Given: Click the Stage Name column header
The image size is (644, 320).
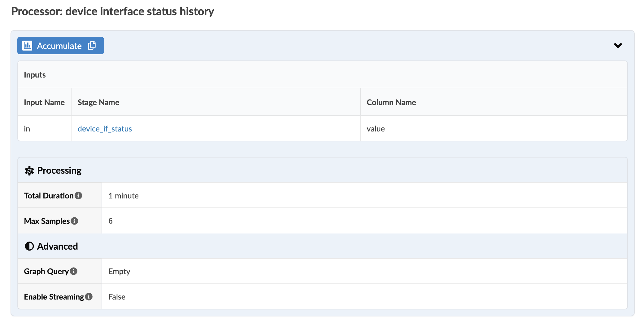Looking at the screenshot, I should click(x=98, y=102).
